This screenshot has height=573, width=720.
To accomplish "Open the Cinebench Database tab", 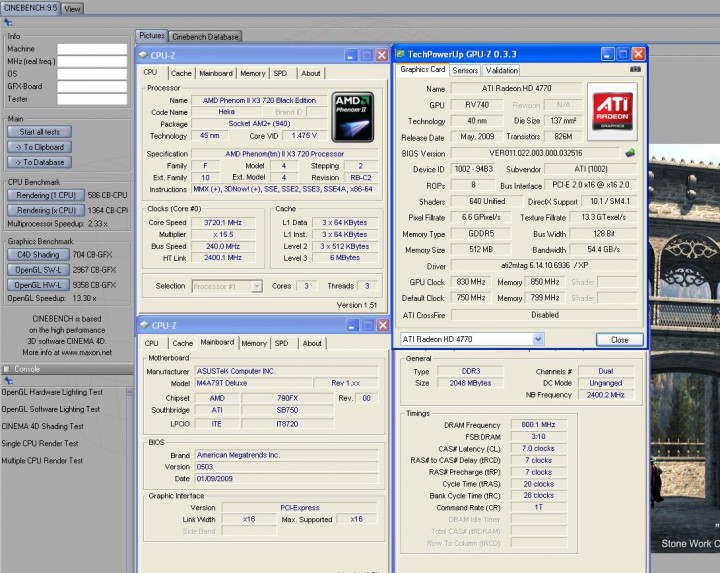I will (205, 36).
